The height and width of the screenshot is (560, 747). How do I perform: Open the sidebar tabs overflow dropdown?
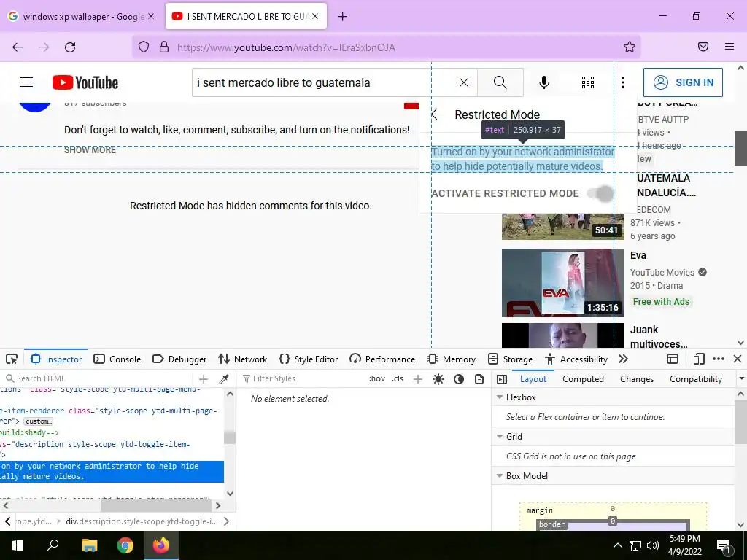(x=741, y=379)
